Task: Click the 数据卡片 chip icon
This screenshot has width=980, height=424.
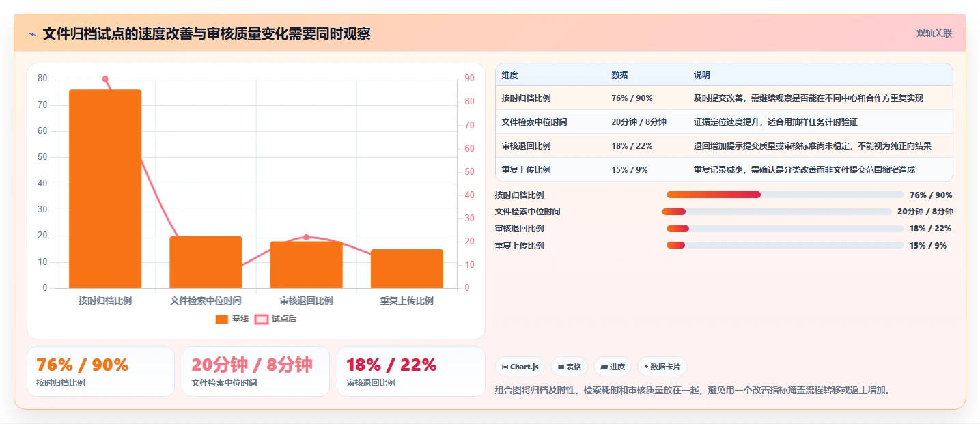Action: 646,367
